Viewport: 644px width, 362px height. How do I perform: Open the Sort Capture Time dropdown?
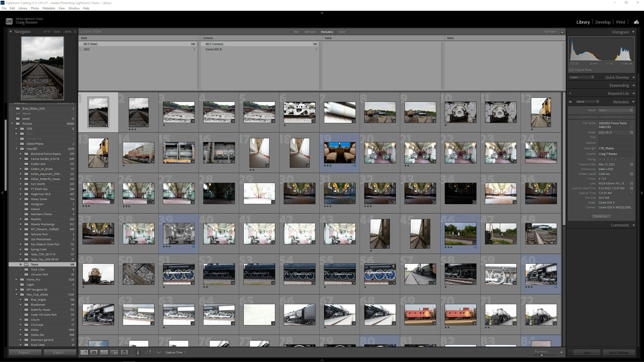[x=175, y=352]
